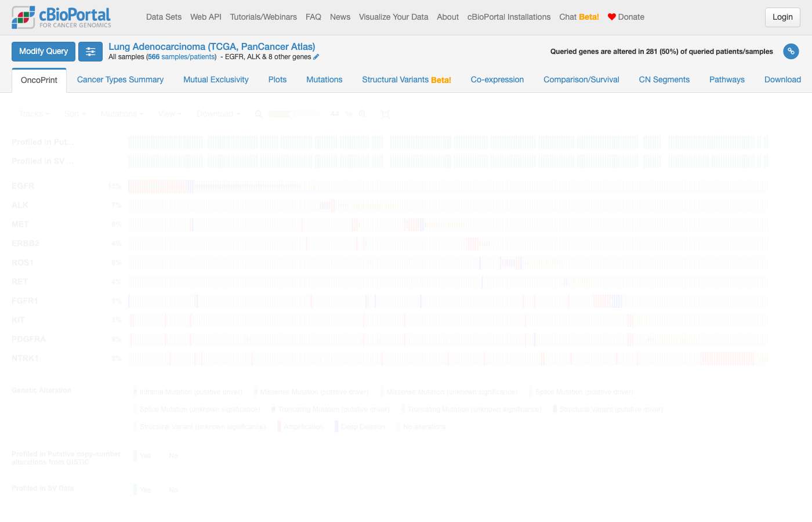Viewport: 812px width, 522px height.
Task: Open Visualize Your Data link
Action: point(393,17)
